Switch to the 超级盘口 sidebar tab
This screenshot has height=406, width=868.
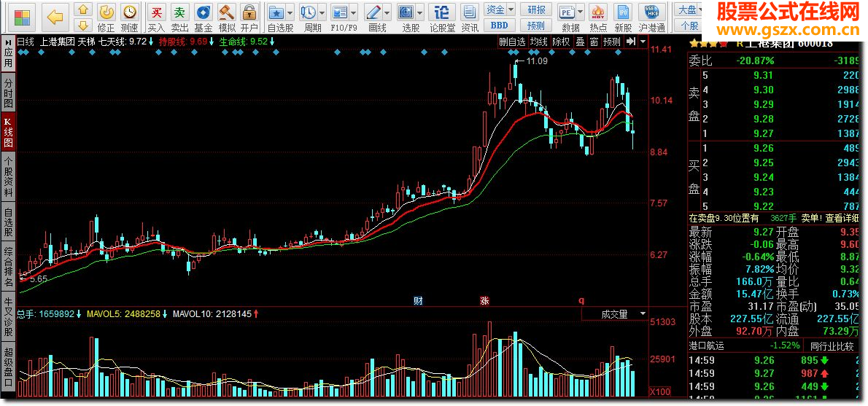tap(8, 367)
